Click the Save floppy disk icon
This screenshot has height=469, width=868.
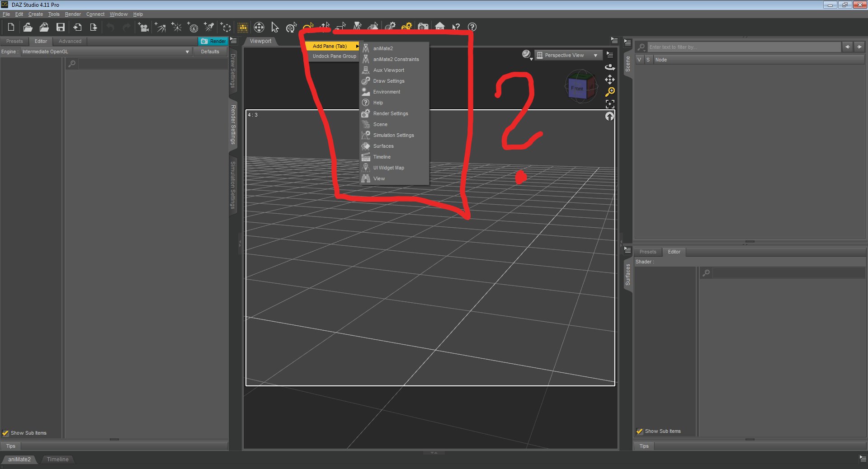(x=60, y=27)
